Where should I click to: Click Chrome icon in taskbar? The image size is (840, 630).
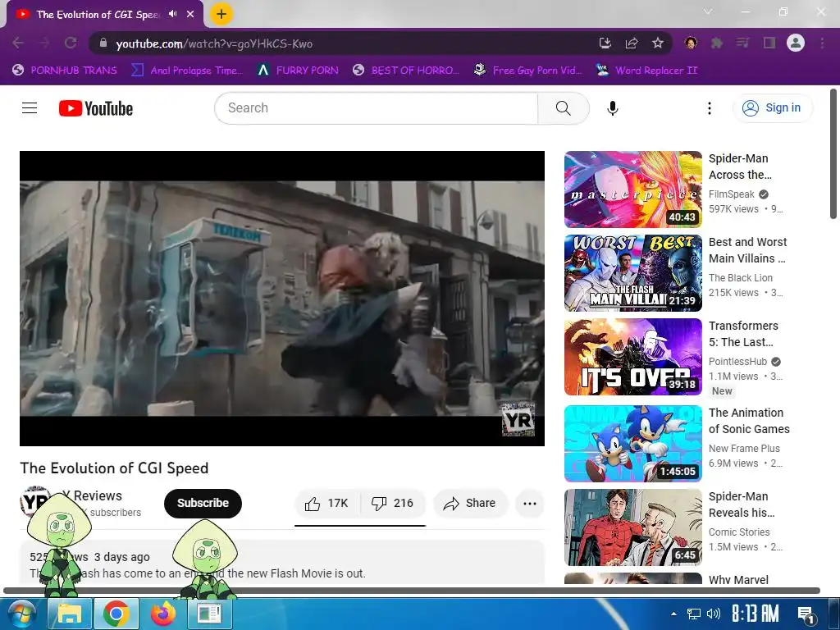(x=116, y=614)
